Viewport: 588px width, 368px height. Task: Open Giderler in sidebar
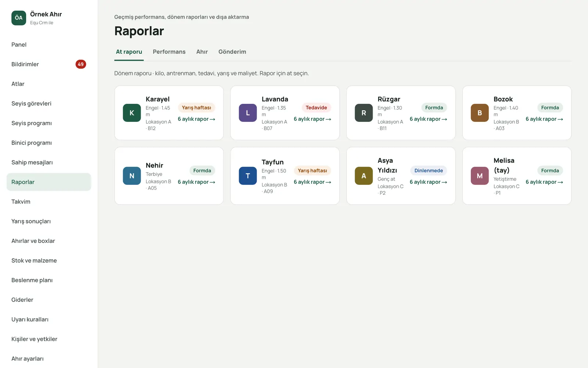(49, 300)
